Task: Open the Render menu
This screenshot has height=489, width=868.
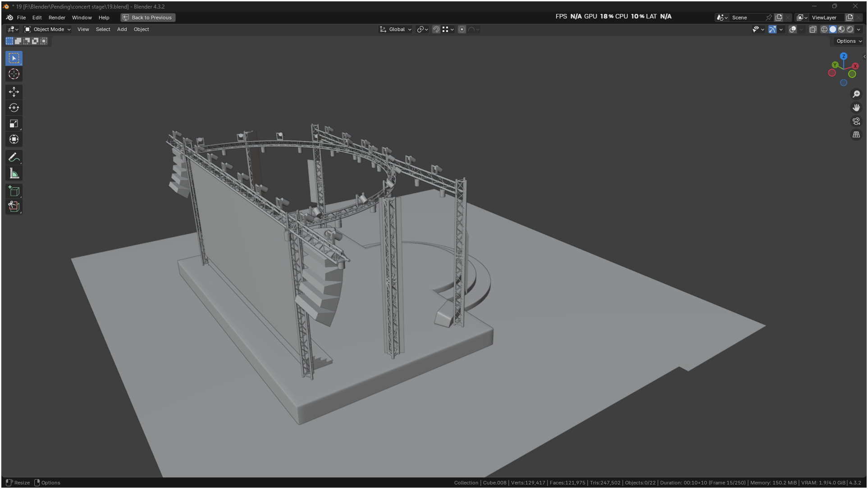Action: coord(57,18)
